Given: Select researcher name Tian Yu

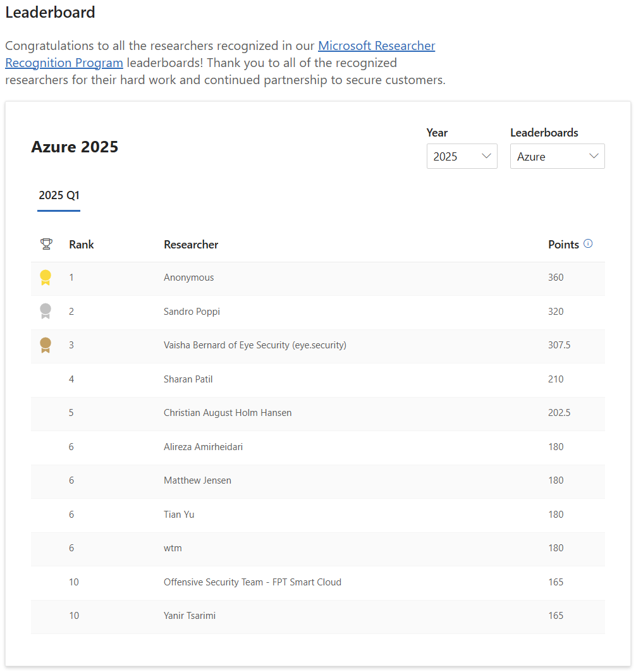Looking at the screenshot, I should point(179,515).
